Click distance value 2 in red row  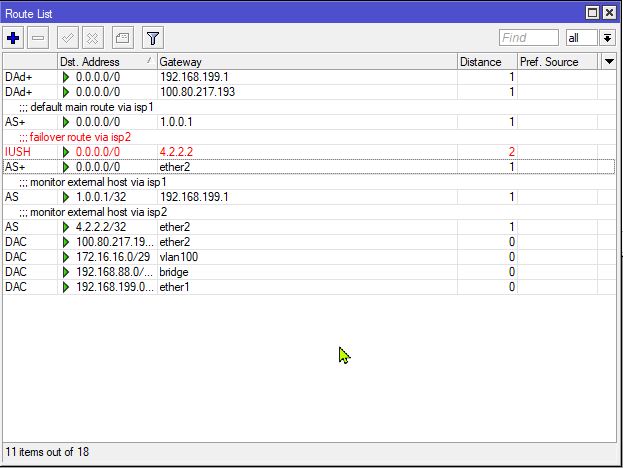511,152
